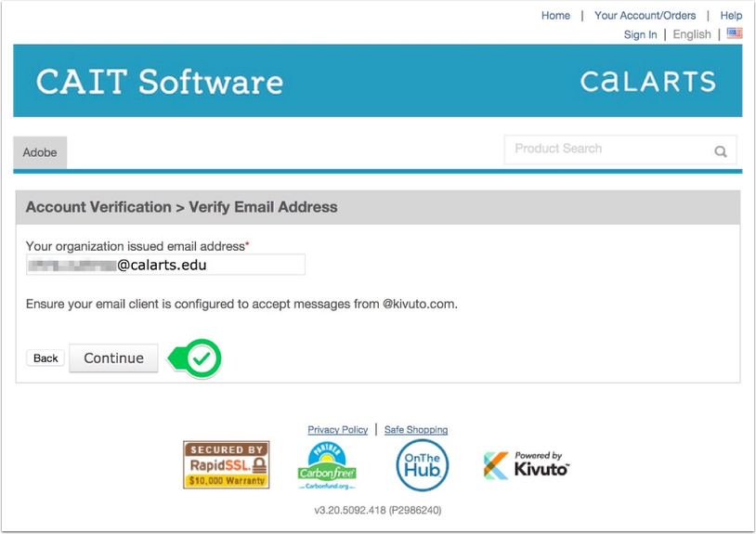This screenshot has height=534, width=756.
Task: Click the CalArts logo
Action: pyautogui.click(x=647, y=82)
